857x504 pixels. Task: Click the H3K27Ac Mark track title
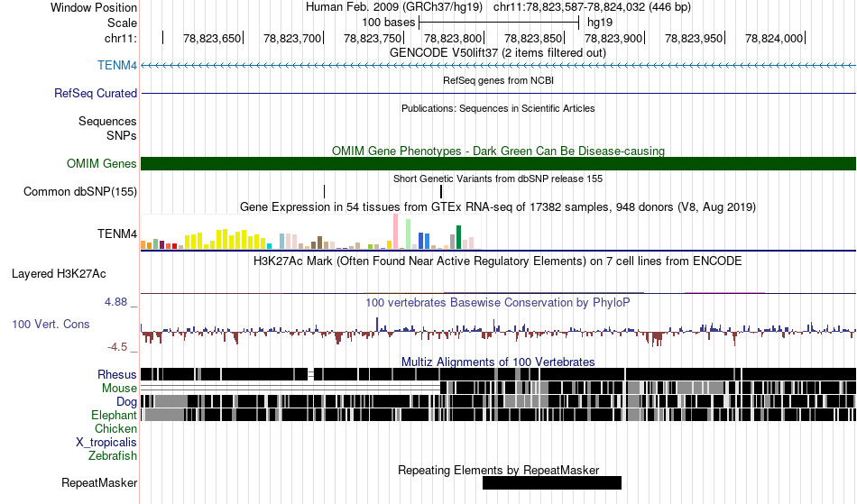pos(498,261)
